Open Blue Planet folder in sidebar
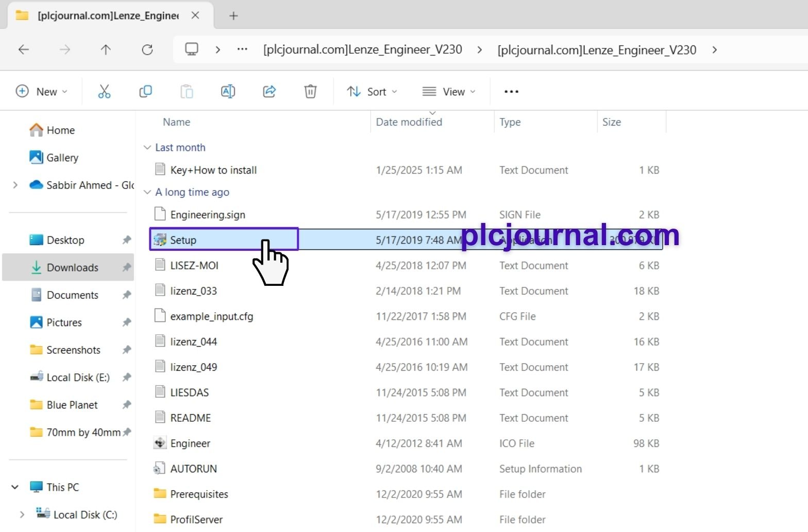808x532 pixels. coord(72,405)
